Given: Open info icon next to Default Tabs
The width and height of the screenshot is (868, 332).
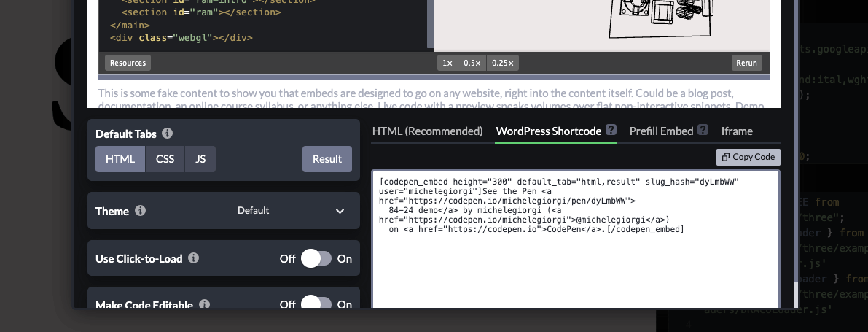Looking at the screenshot, I should [x=167, y=134].
